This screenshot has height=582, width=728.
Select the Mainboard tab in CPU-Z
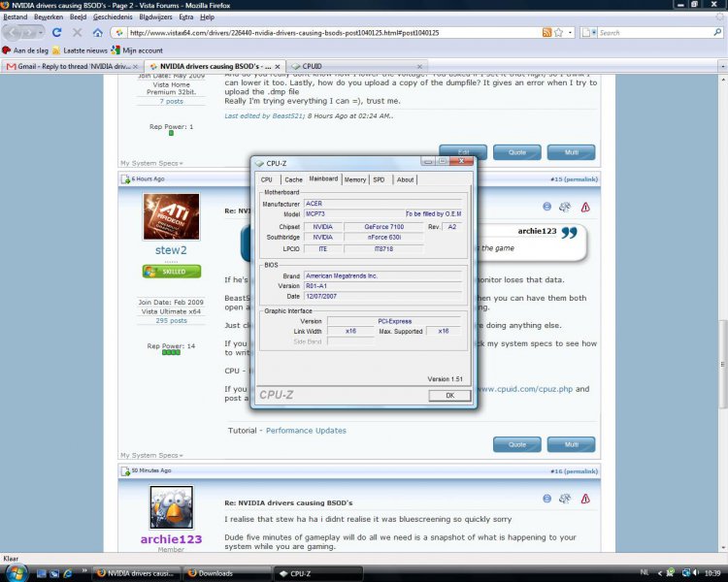click(323, 178)
